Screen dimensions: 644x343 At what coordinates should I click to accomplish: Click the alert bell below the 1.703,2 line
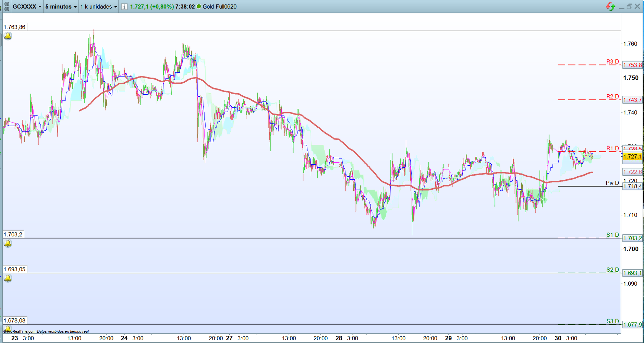coord(8,244)
